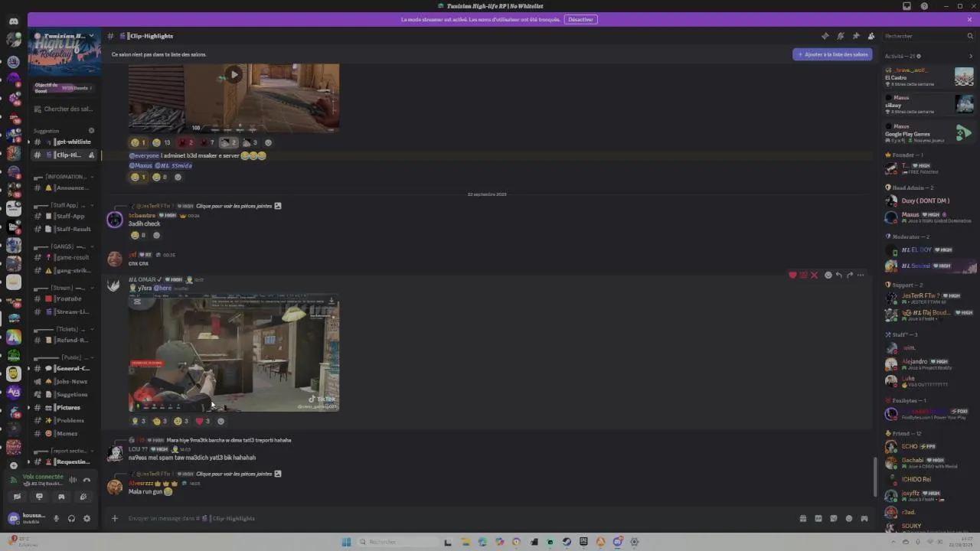Open the get-whitliste channel
The height and width of the screenshot is (551, 980).
click(x=64, y=142)
